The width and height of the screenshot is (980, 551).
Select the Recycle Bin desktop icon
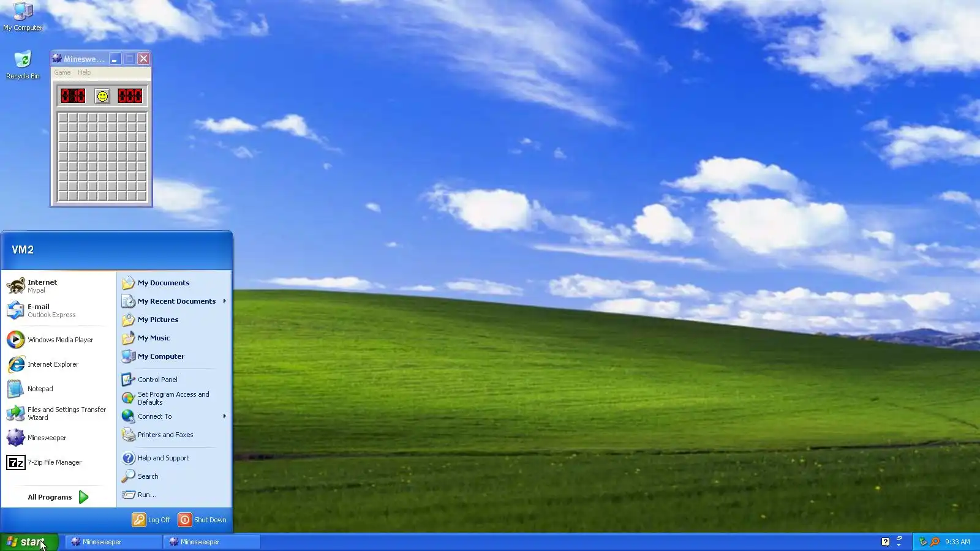(23, 65)
